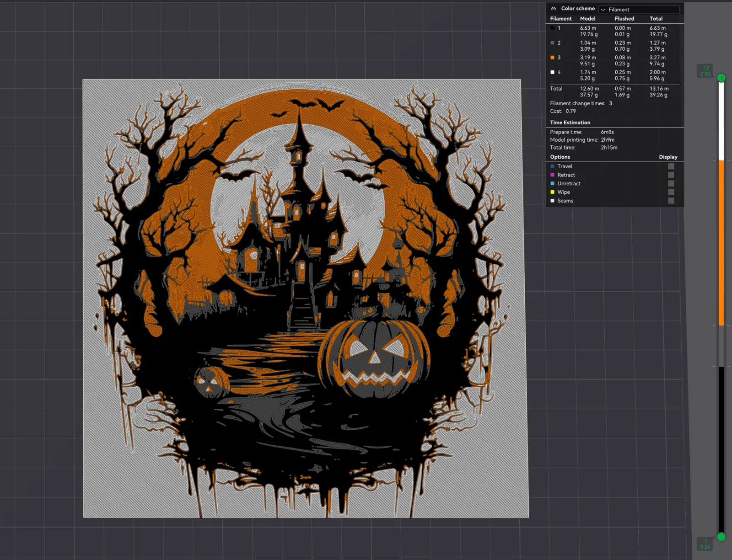This screenshot has width=732, height=560.
Task: Click the Cost value 0.79
Action: (x=571, y=111)
